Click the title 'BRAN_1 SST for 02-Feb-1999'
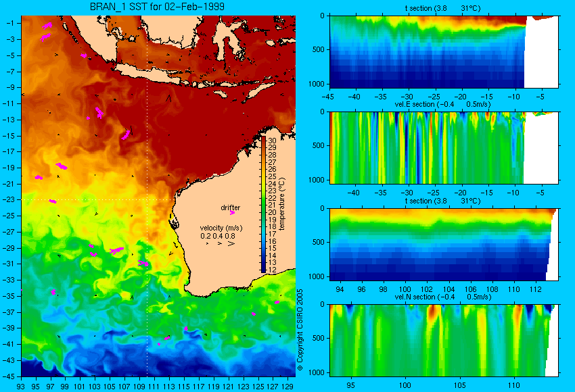Screen dimensions: 575x392 pyautogui.click(x=158, y=7)
